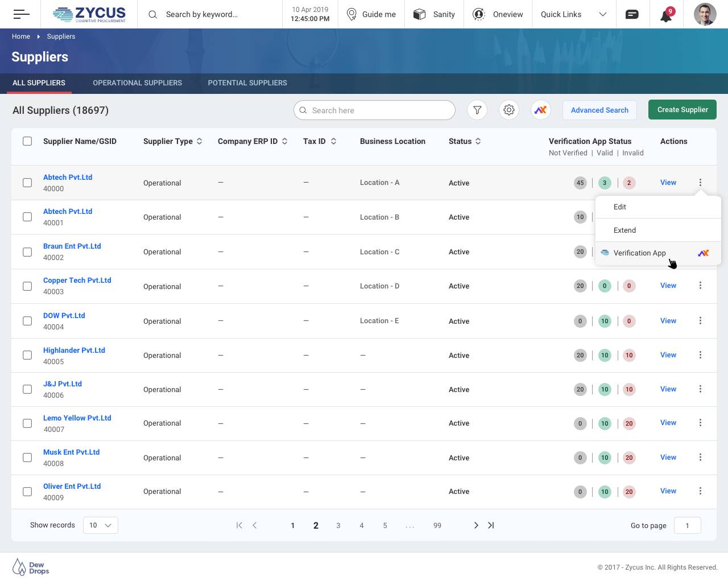Viewport: 728px width, 581px height.
Task: Select Edit from the open context menu
Action: tap(620, 207)
